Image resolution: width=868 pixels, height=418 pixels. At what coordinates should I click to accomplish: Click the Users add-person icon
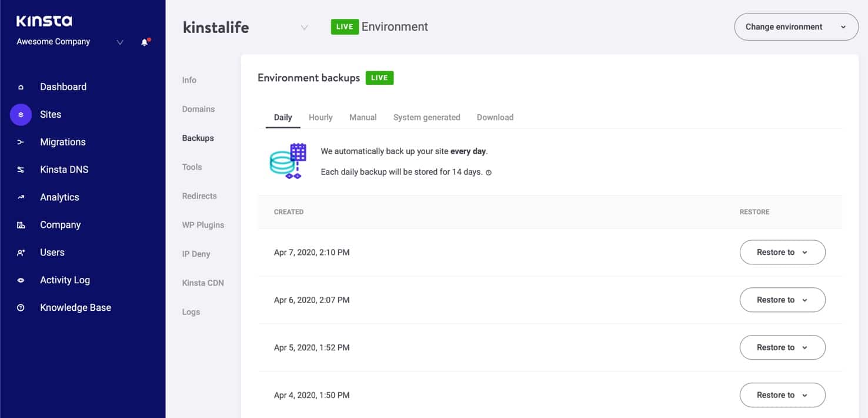tap(21, 253)
